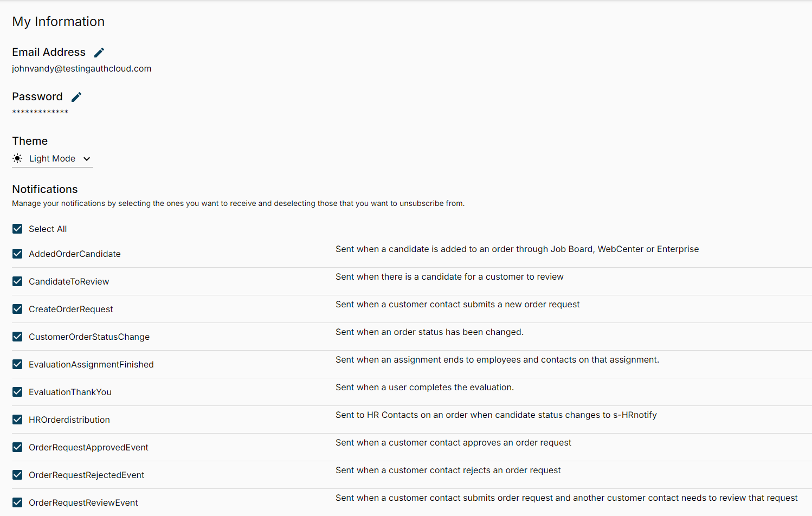Open the Light Mode theme dropdown
The height and width of the screenshot is (516, 812).
point(53,159)
